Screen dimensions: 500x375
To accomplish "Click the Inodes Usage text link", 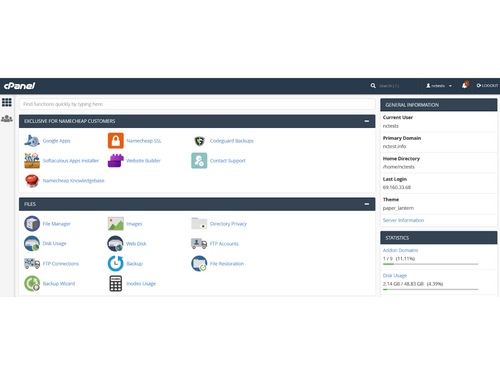I will point(141,284).
